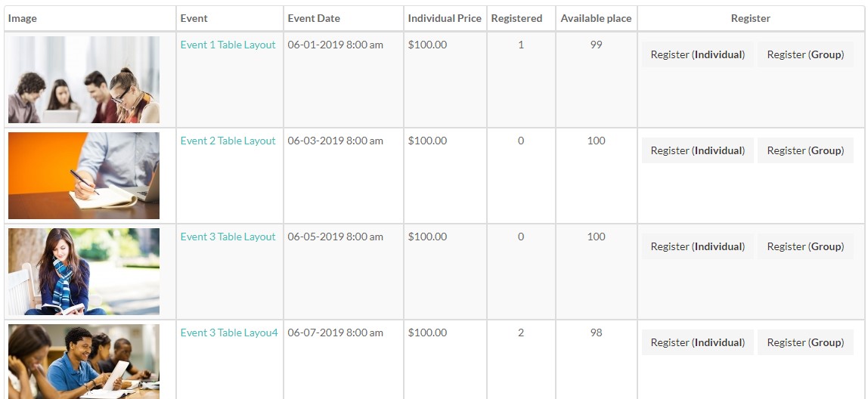
Task: Click the Available place column header
Action: [596, 18]
